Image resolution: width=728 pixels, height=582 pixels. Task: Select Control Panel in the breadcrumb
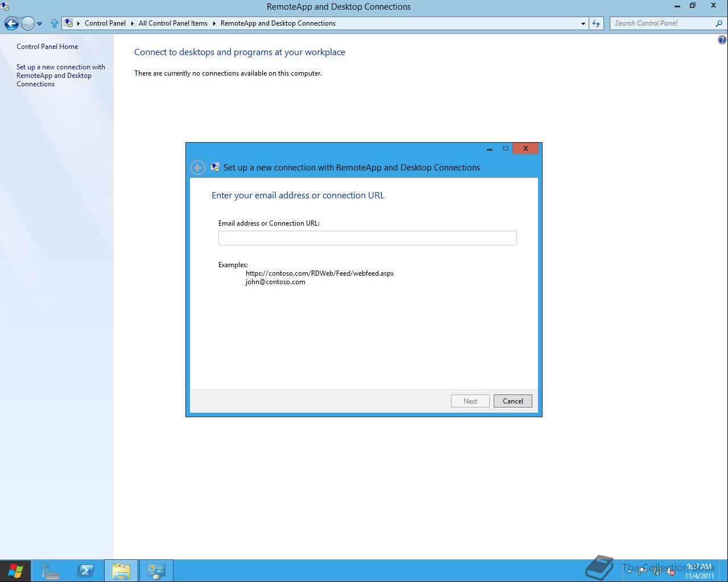105,23
